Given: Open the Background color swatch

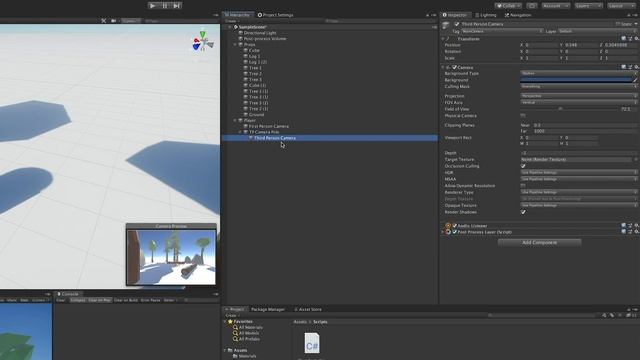Looking at the screenshot, I should click(576, 80).
